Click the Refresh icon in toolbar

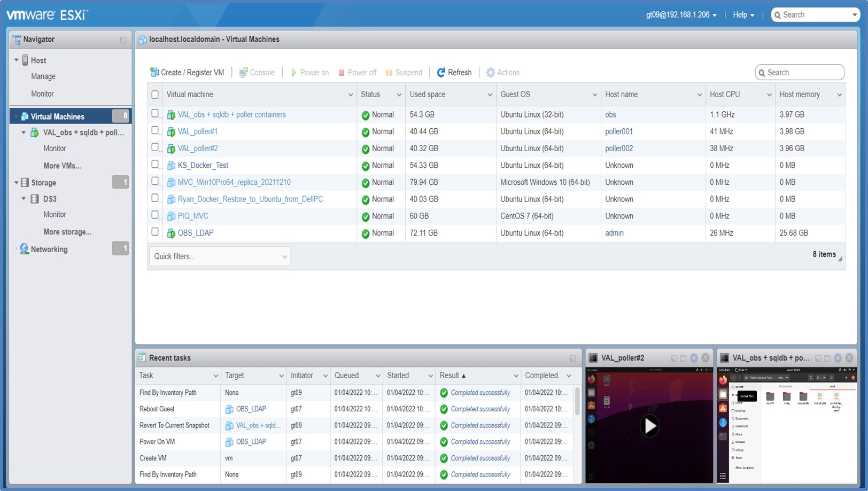441,72
